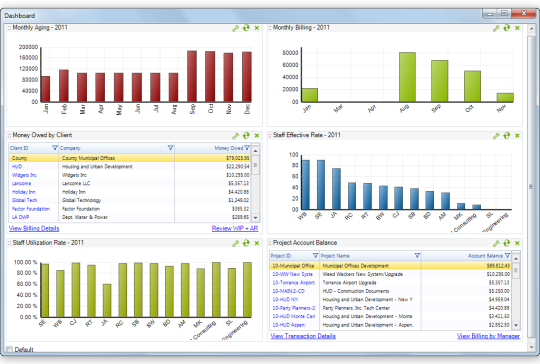The height and width of the screenshot is (364, 540).
Task: Click the Factor Foundation client ID link
Action: [31, 209]
